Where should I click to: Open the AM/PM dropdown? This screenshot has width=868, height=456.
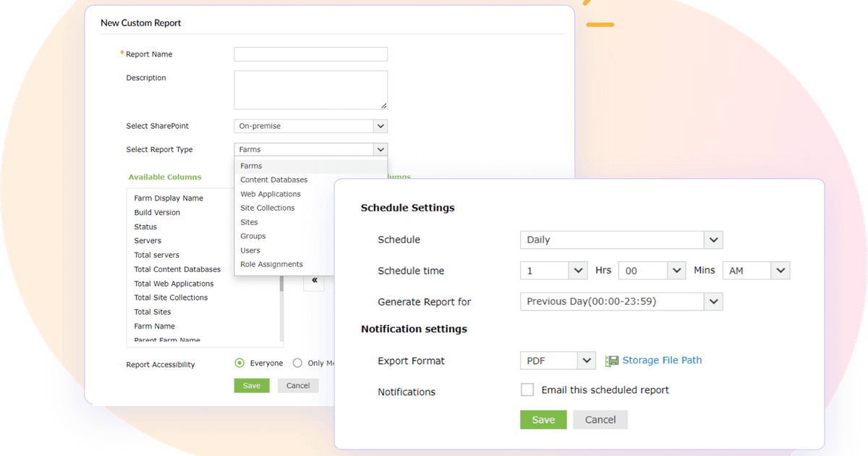click(756, 271)
